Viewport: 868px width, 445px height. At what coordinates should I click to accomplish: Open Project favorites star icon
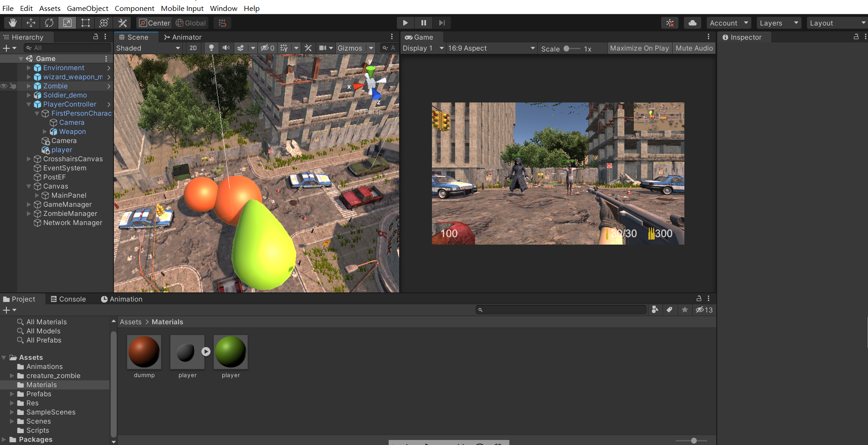tap(684, 310)
